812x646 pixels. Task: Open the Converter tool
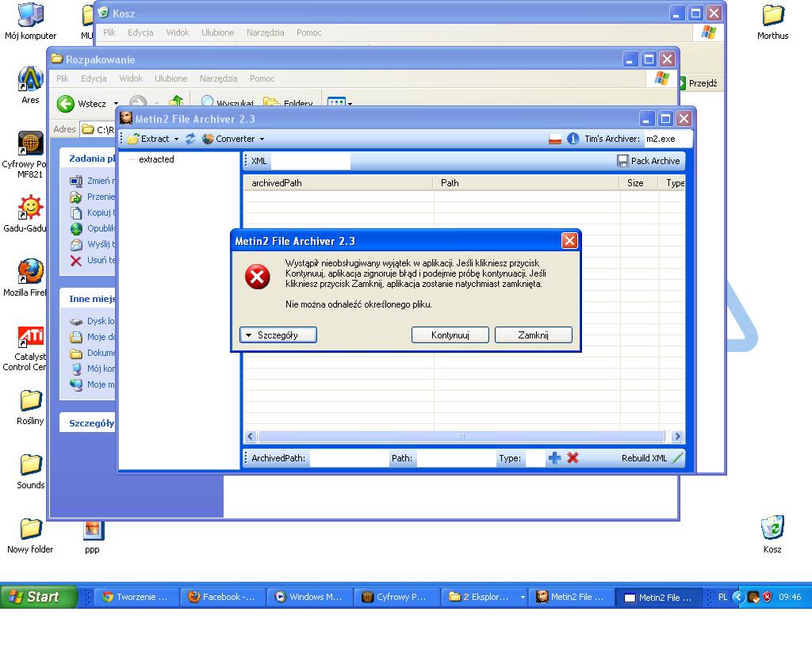point(229,139)
